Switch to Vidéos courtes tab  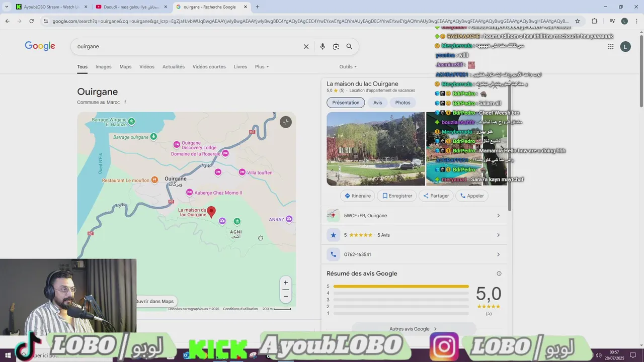coord(209,67)
